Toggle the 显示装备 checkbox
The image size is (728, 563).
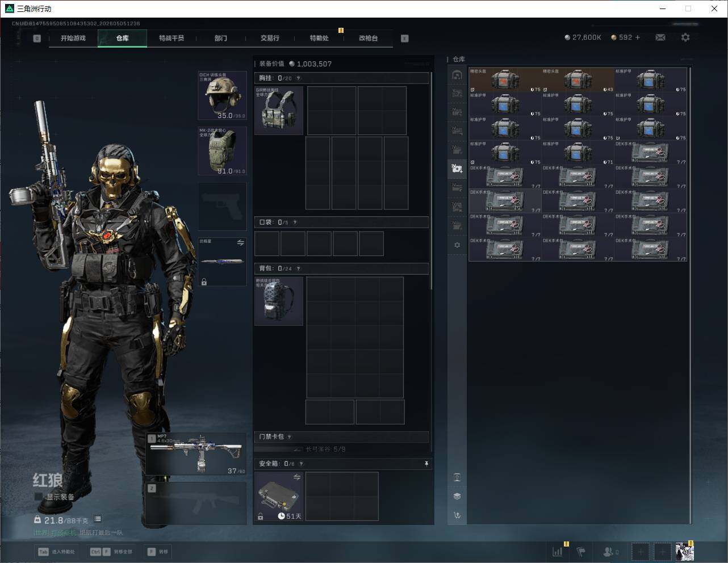point(39,497)
